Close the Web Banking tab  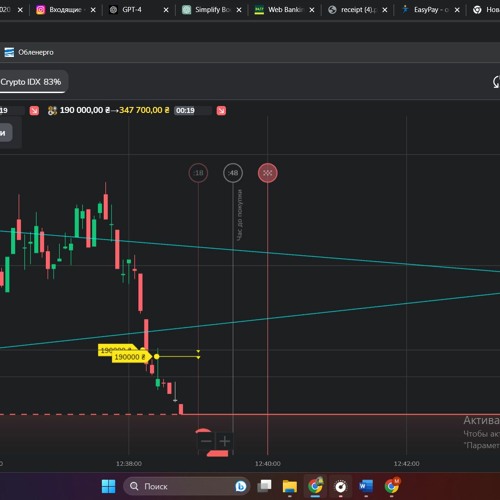click(x=312, y=10)
